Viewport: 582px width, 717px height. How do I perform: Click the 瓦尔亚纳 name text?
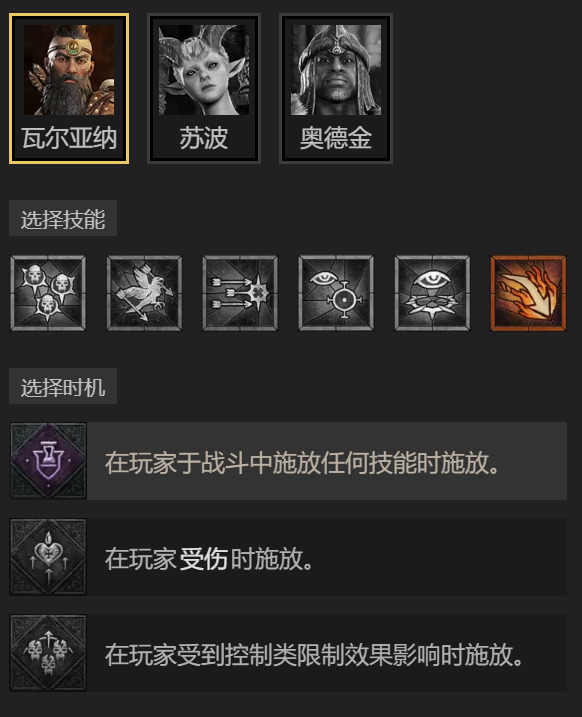(x=69, y=138)
